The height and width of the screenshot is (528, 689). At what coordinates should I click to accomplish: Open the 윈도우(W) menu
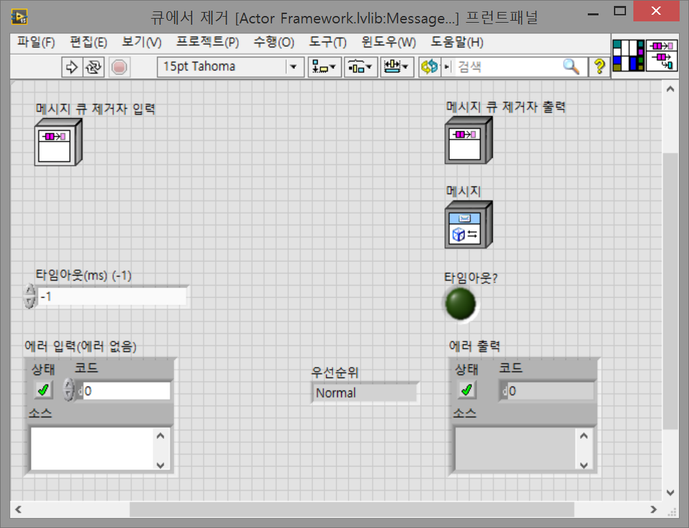[x=388, y=43]
